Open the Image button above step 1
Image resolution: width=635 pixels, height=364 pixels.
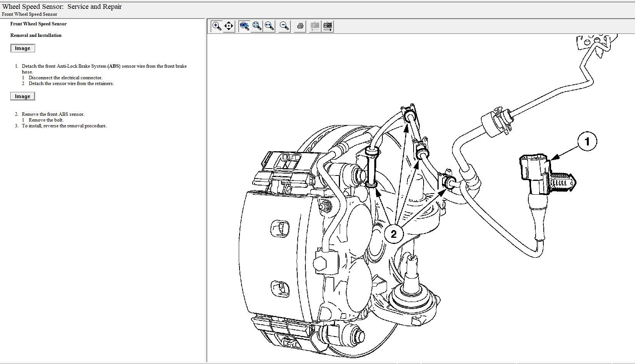[23, 48]
